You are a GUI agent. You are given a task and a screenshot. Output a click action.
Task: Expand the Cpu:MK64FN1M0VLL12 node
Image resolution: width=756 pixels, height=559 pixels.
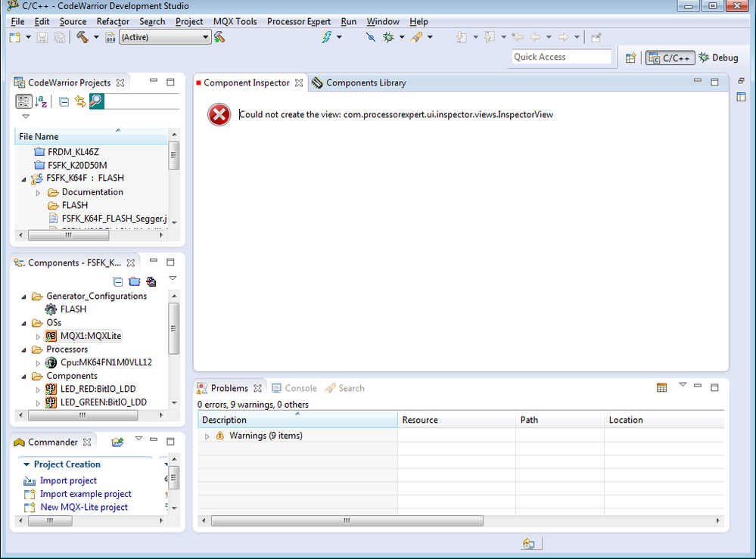point(38,363)
